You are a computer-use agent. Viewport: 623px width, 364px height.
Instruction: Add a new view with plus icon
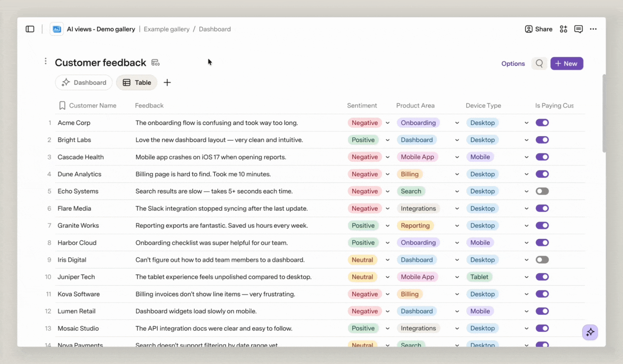pyautogui.click(x=167, y=83)
